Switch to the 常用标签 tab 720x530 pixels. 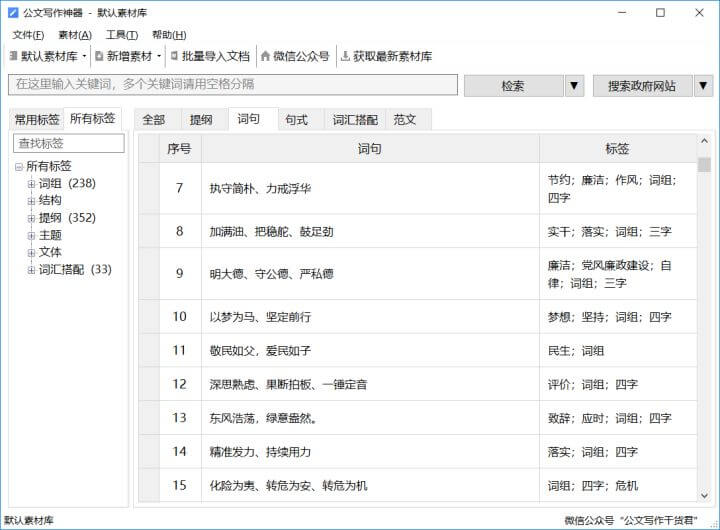[37, 120]
